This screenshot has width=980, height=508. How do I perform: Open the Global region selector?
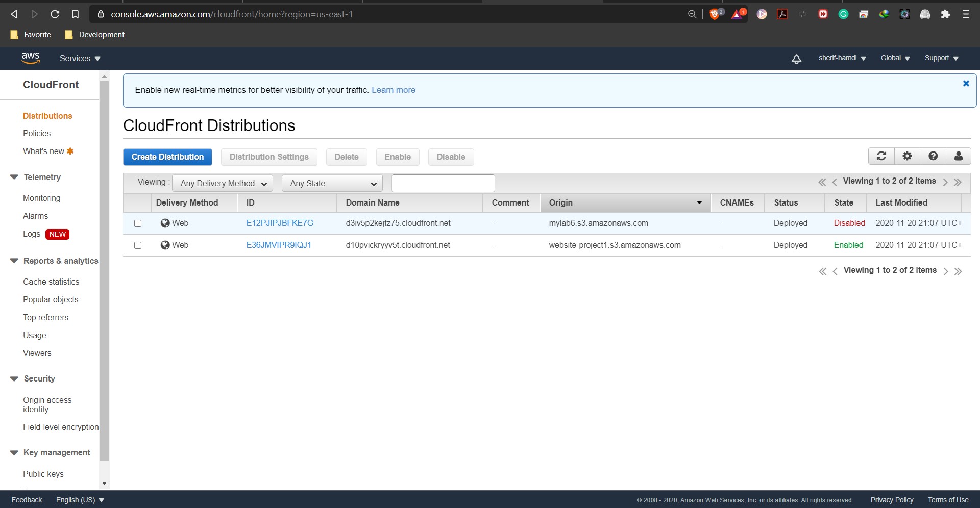(894, 58)
